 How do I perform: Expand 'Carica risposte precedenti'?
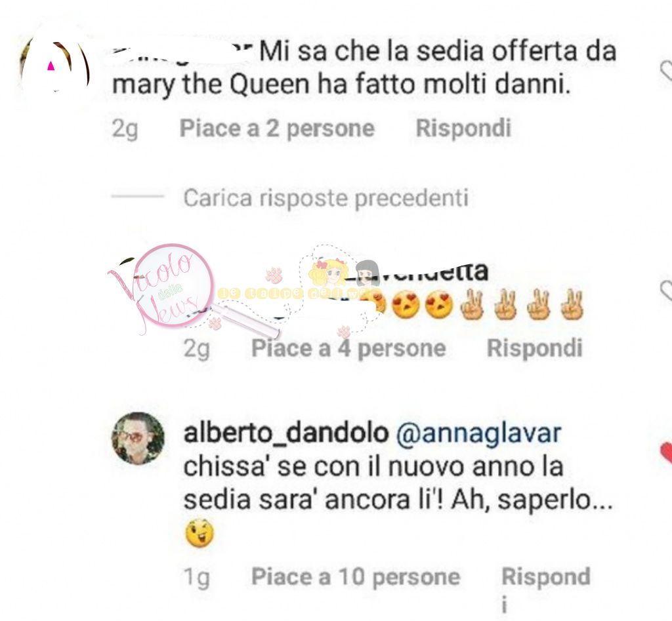325,198
